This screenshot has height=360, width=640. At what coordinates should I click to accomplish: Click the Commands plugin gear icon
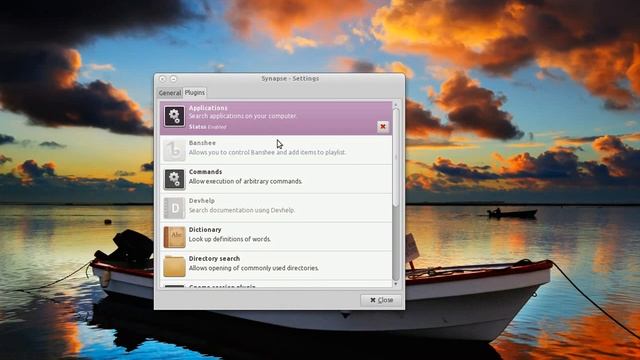(x=174, y=179)
